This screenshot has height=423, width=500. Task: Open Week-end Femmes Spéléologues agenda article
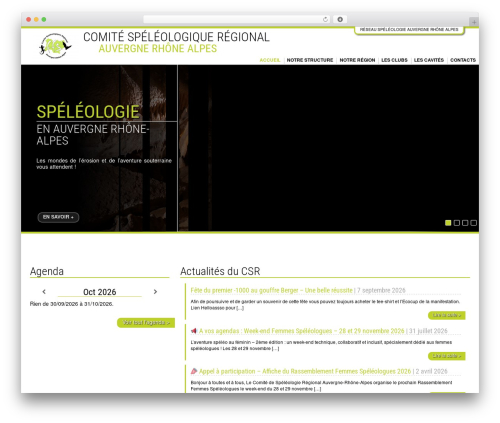point(302,331)
